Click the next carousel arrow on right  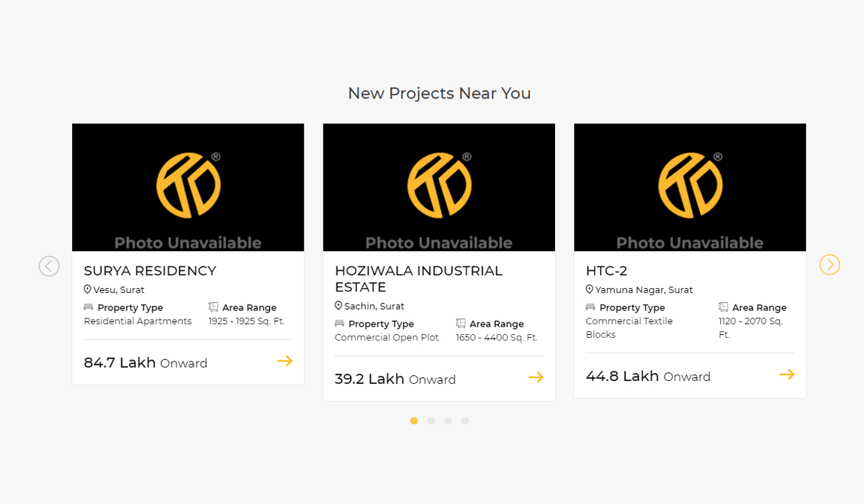click(x=829, y=265)
